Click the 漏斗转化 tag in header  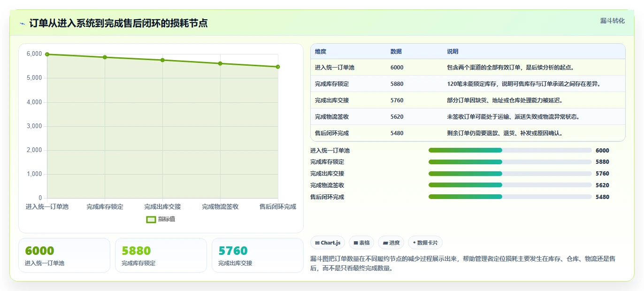coord(613,21)
